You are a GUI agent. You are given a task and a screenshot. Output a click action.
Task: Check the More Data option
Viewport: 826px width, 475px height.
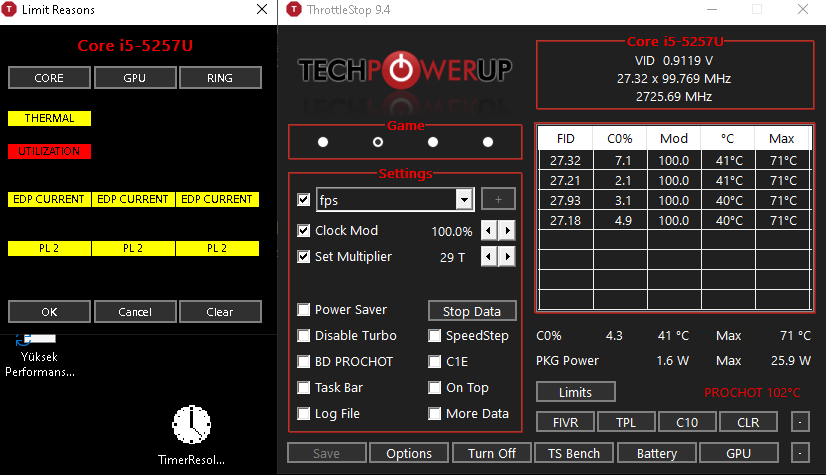[x=435, y=414]
